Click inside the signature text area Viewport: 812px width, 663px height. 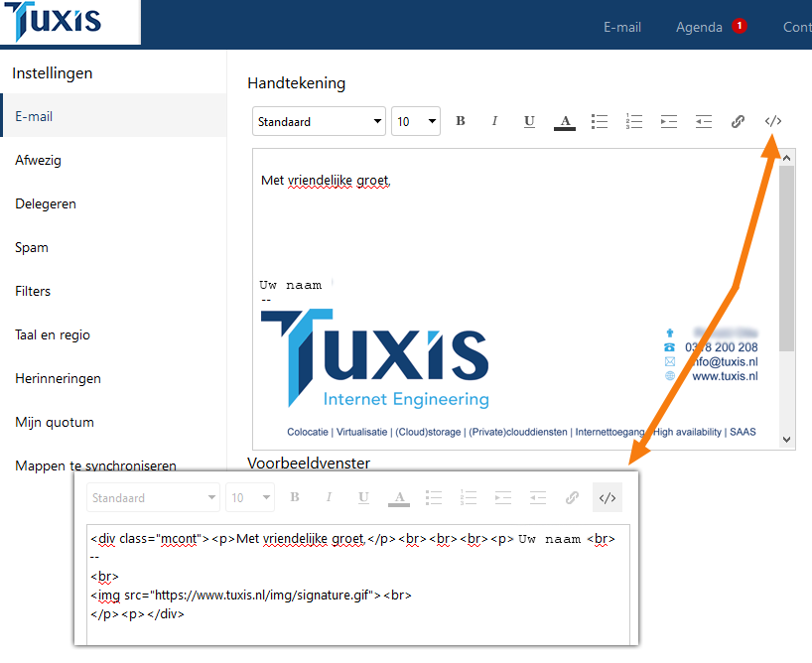496,228
